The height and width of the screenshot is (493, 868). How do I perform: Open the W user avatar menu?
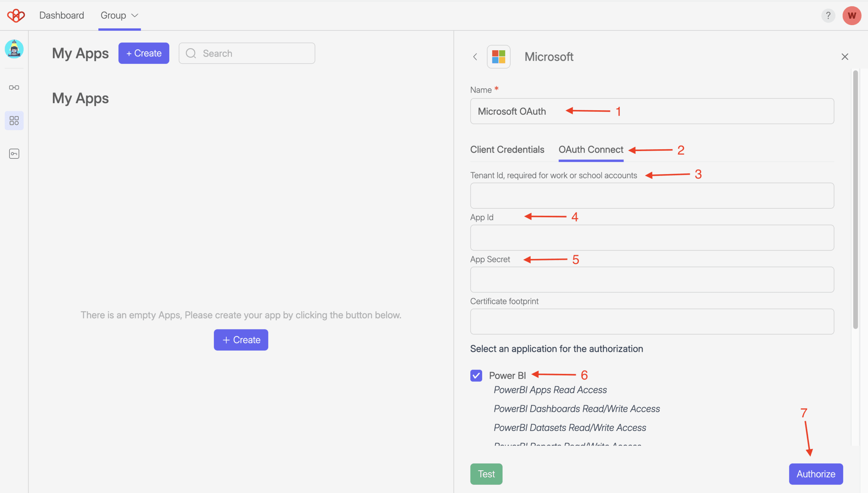coord(852,16)
